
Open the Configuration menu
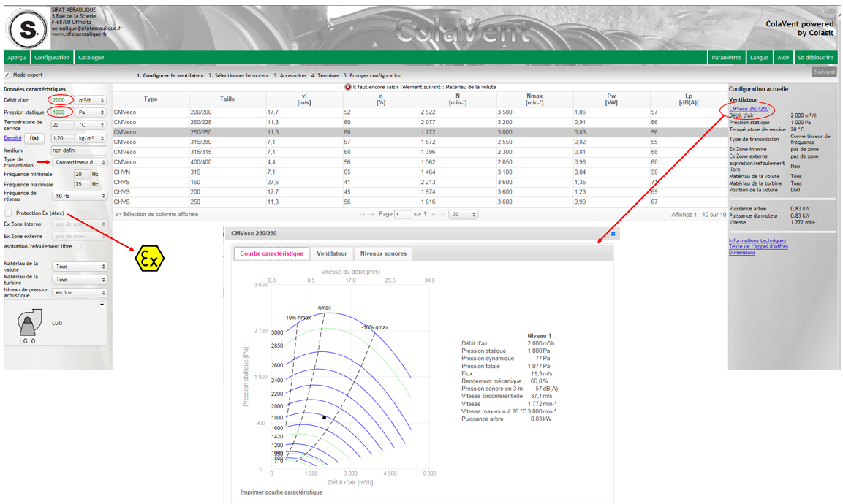52,58
